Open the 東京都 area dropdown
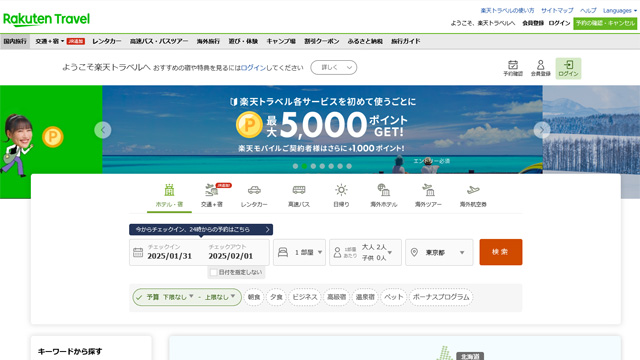 439,253
